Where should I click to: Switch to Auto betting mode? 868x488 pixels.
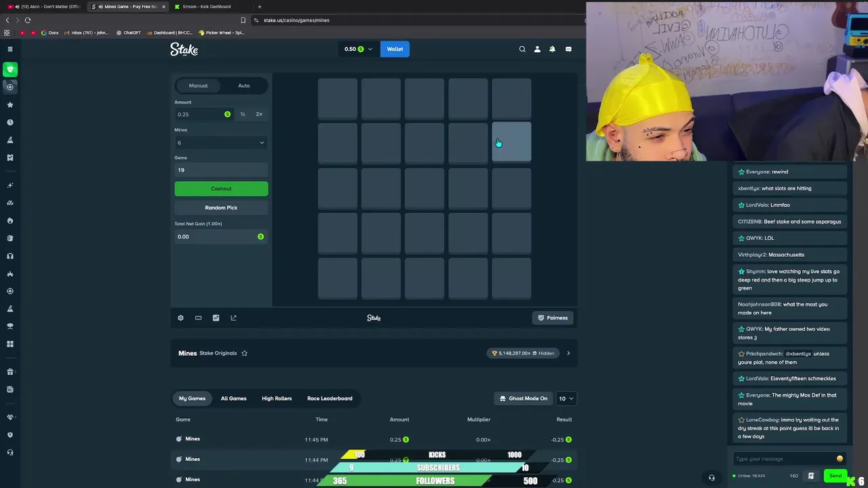[244, 85]
